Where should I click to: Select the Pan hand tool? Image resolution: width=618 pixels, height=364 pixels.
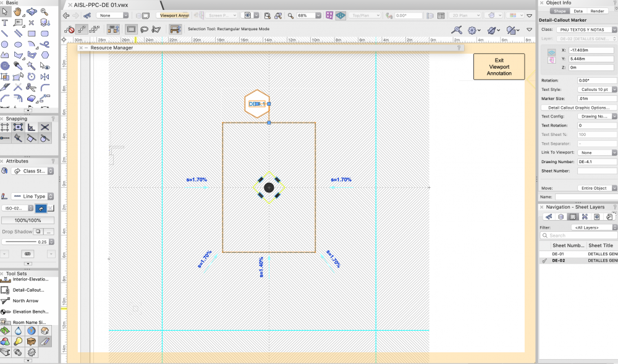18,12
